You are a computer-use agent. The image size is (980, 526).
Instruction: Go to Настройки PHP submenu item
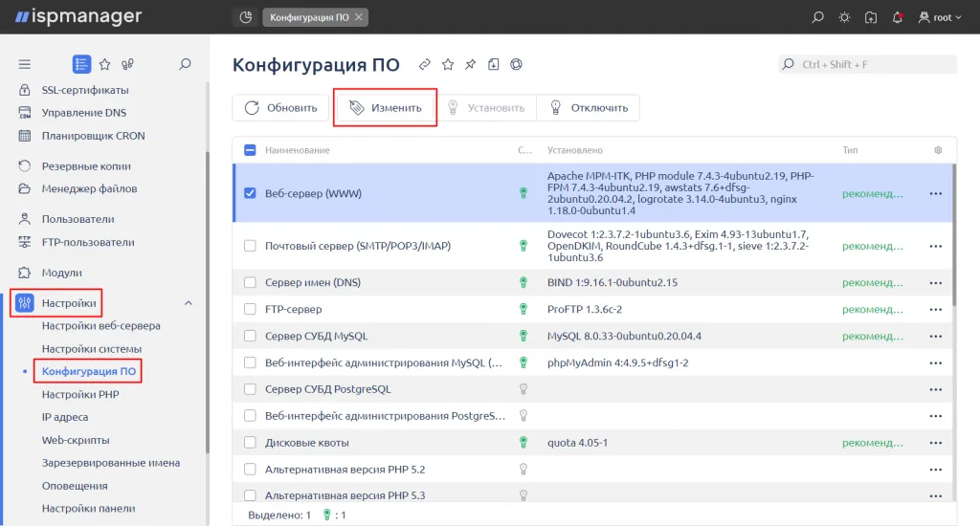click(80, 394)
